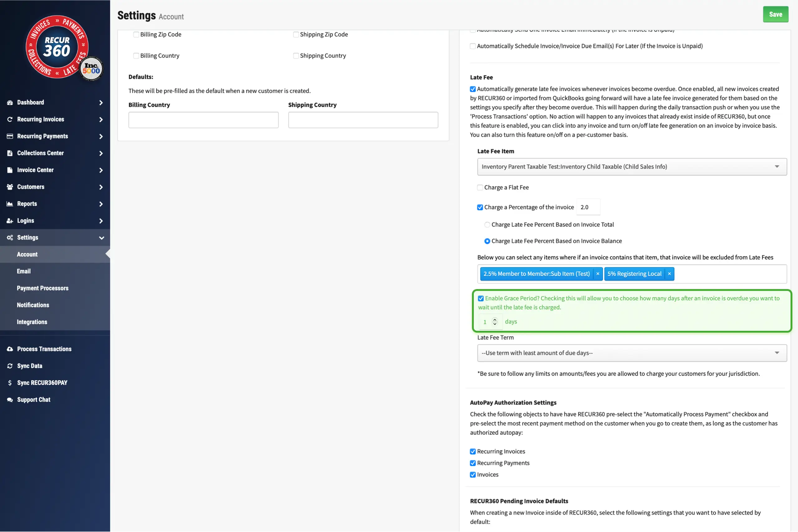Image resolution: width=798 pixels, height=532 pixels.
Task: Click the Process Transactions cloud icon
Action: click(x=10, y=349)
